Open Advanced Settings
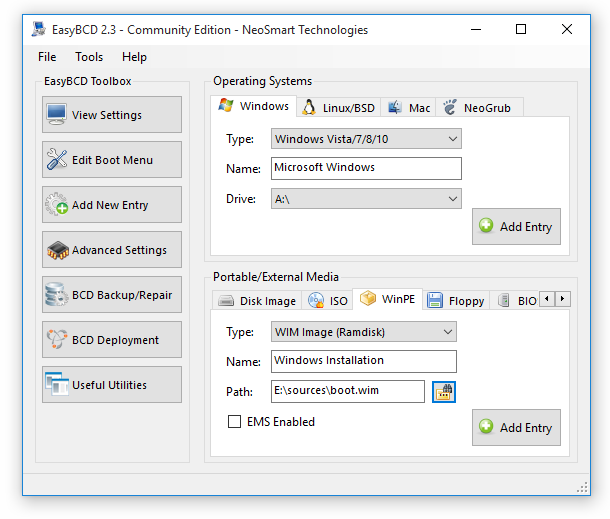Viewport: 610px width, 519px height. click(x=112, y=249)
